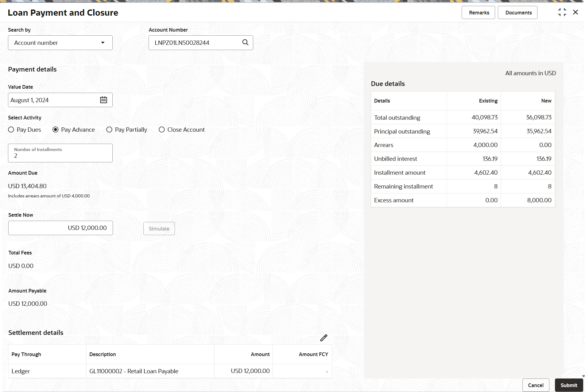Click the Settle Now amount field
The height and width of the screenshot is (392, 585).
pos(60,228)
